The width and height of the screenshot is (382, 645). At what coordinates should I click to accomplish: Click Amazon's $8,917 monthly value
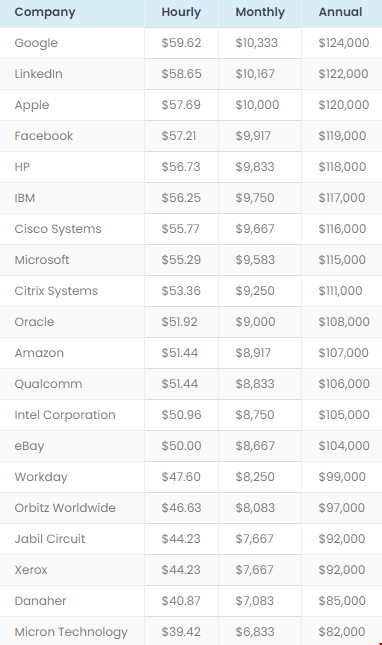(x=253, y=353)
